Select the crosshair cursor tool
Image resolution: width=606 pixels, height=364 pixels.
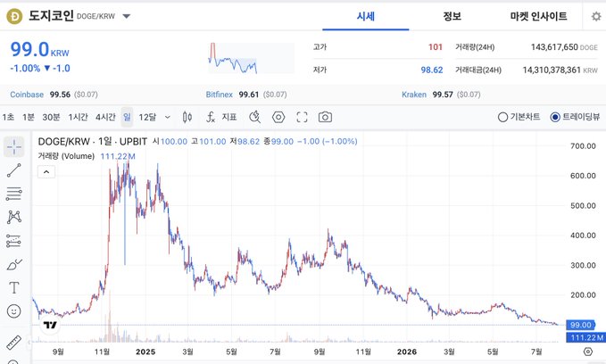[14, 147]
